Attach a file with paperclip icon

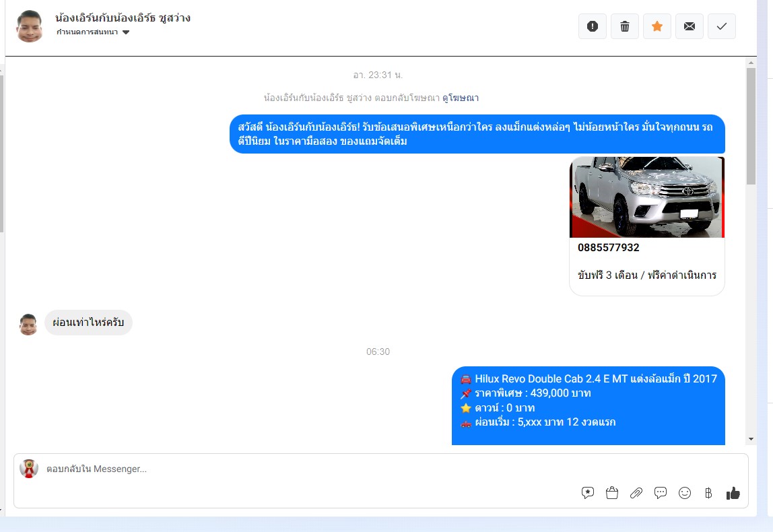coord(636,493)
